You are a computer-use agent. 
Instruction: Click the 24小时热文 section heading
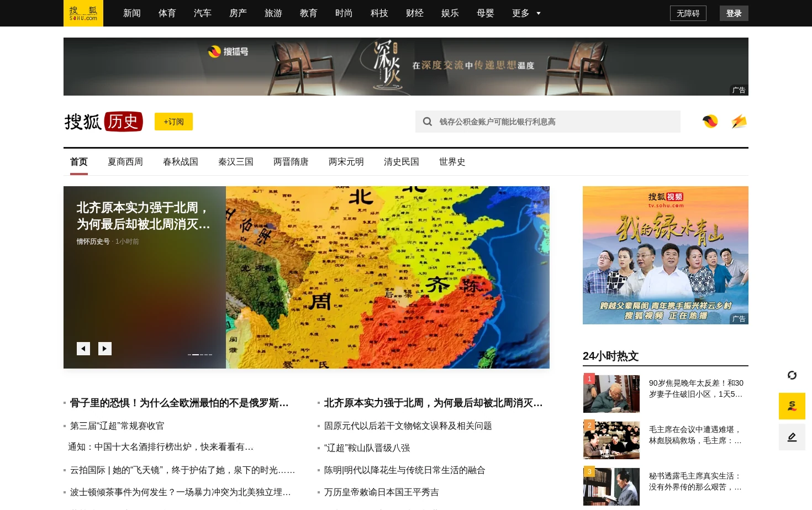[x=611, y=356]
